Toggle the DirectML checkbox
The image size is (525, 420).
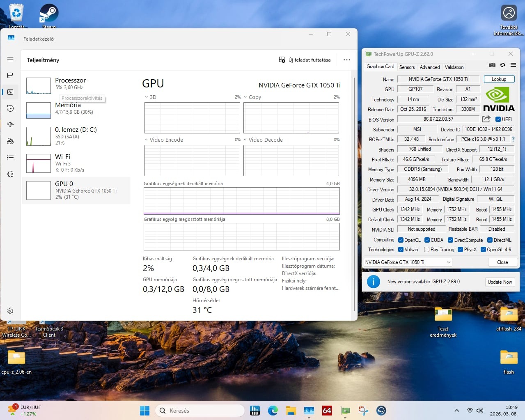490,240
